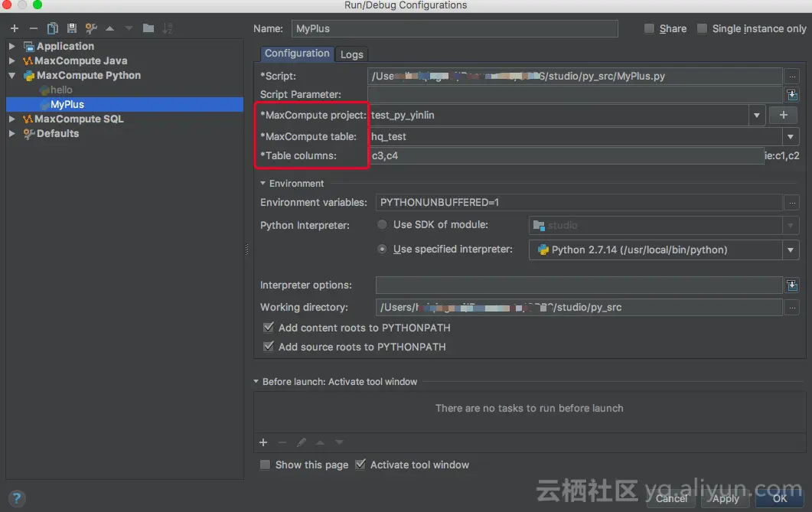Click the Cancel button
Screen dimensions: 812x512
coord(671,498)
